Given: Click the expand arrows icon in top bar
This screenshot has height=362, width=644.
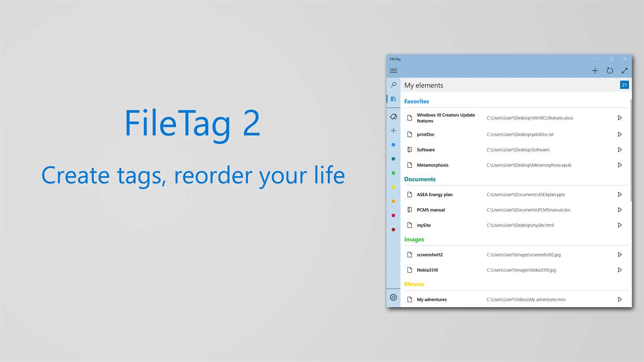Looking at the screenshot, I should tap(625, 71).
